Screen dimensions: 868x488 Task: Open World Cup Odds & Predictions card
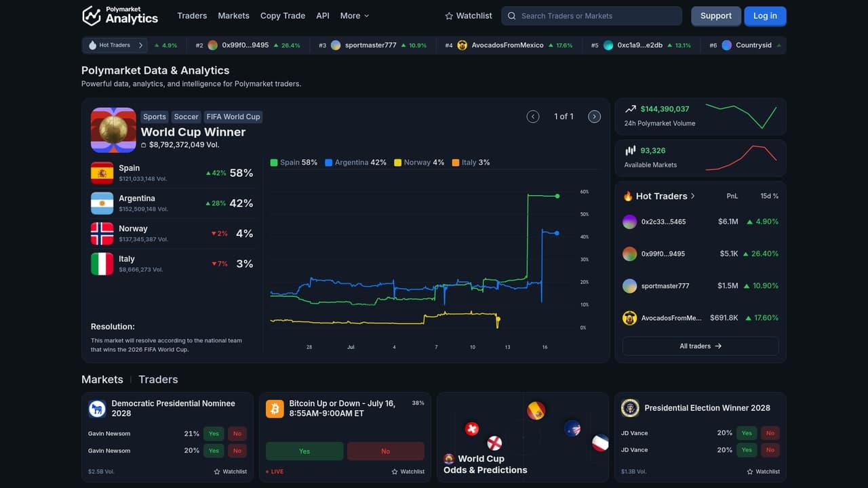(x=523, y=437)
